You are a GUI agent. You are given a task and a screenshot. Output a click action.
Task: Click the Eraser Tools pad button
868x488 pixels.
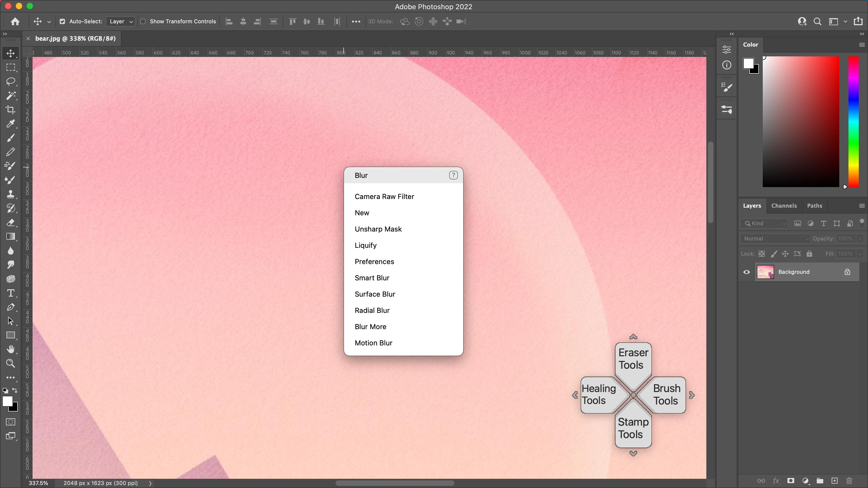pyautogui.click(x=633, y=359)
